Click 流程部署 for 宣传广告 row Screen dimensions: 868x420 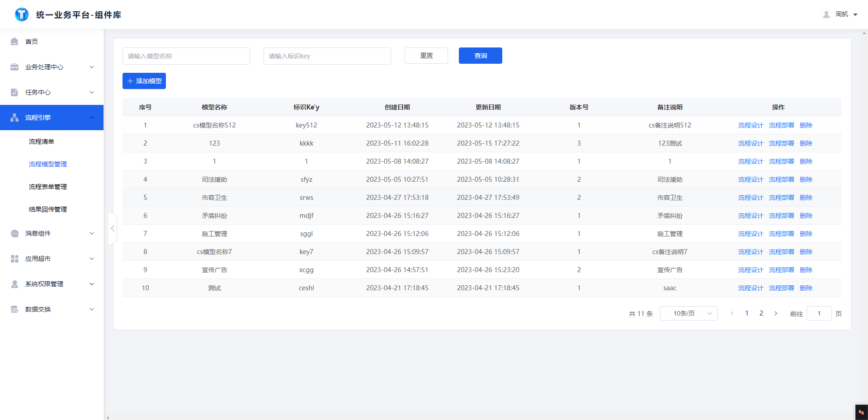point(782,270)
